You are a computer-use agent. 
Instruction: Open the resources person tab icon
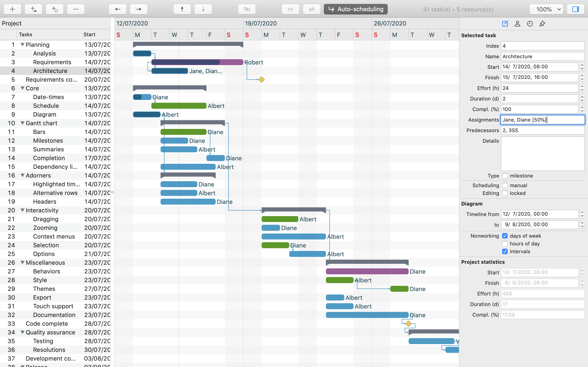(517, 24)
